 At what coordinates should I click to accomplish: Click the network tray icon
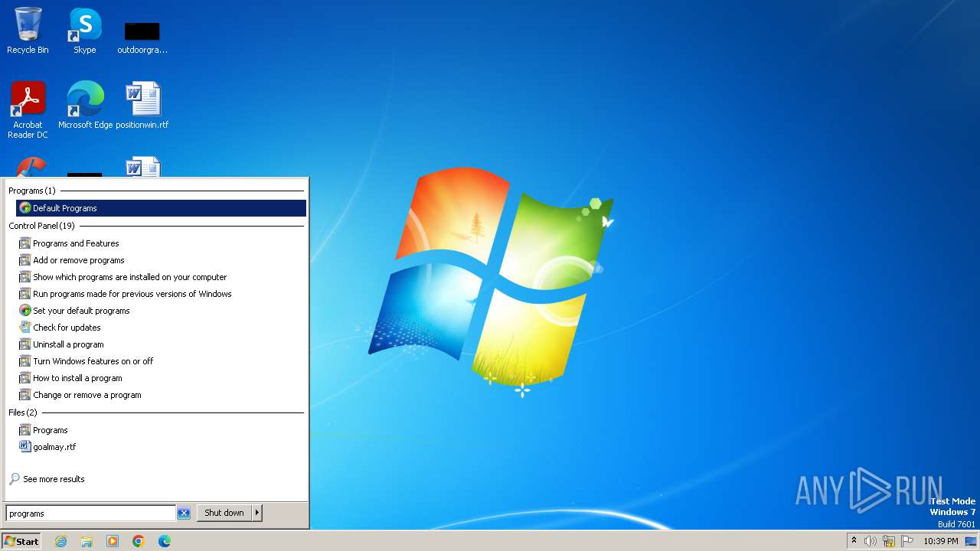click(889, 541)
